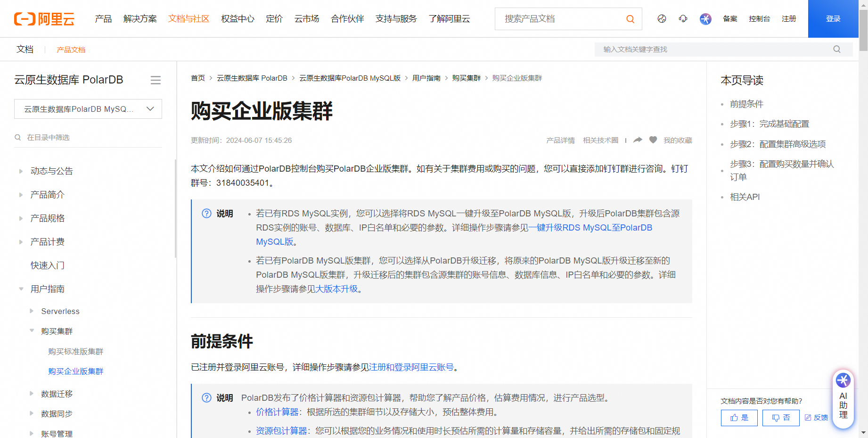Click the 登录 login button
This screenshot has height=438, width=868.
833,19
